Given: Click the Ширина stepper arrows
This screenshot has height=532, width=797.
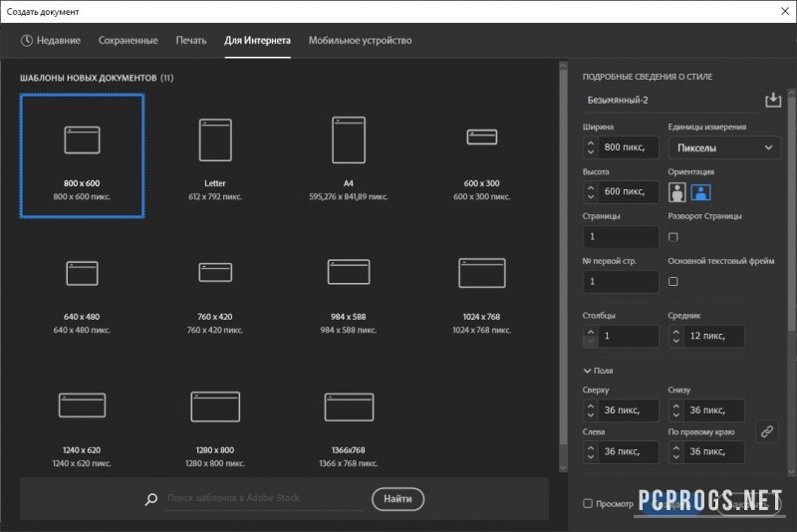Looking at the screenshot, I should pos(590,147).
